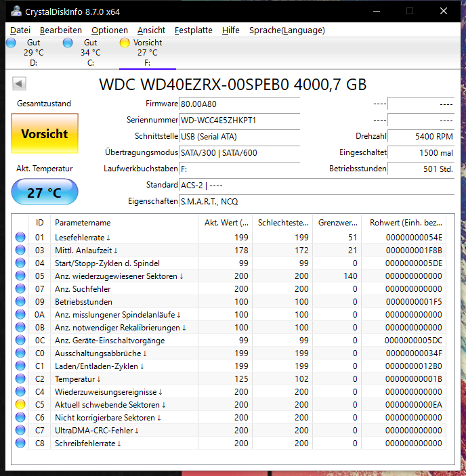Open the Bearbeiten menu
The image size is (466, 476).
pos(61,30)
